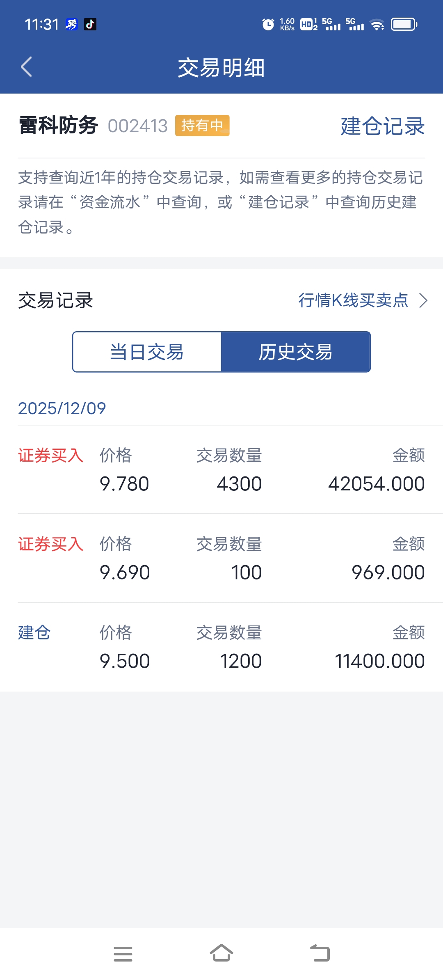Tap the stock name 雷科防务
443x980 pixels.
point(58,126)
